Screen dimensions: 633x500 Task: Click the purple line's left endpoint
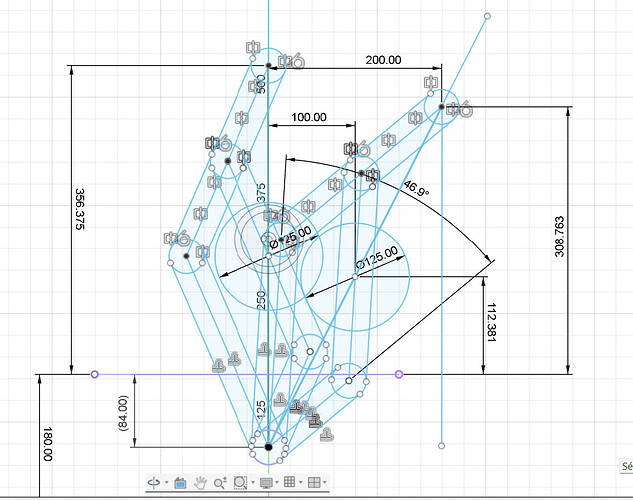(94, 374)
